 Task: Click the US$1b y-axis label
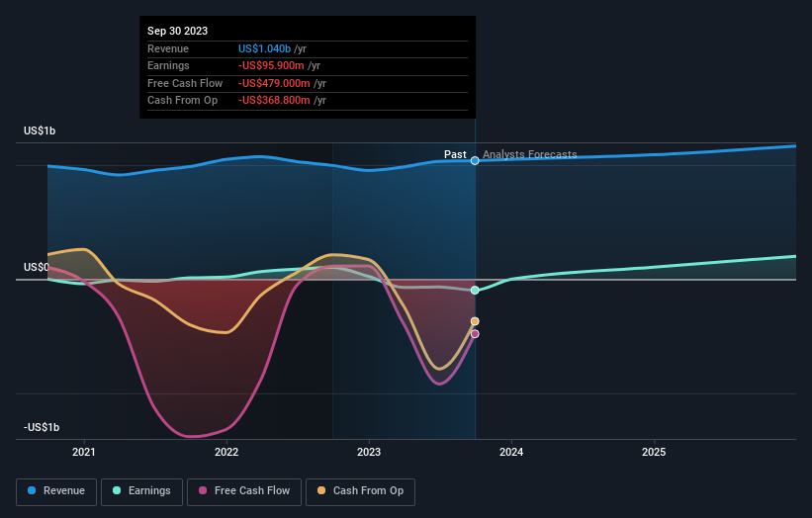point(40,130)
